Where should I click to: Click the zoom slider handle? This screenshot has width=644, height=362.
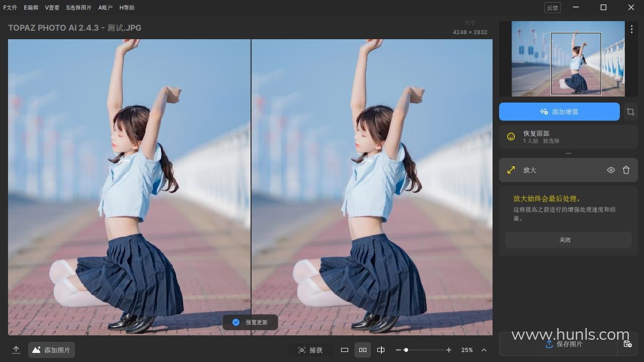[x=406, y=350]
